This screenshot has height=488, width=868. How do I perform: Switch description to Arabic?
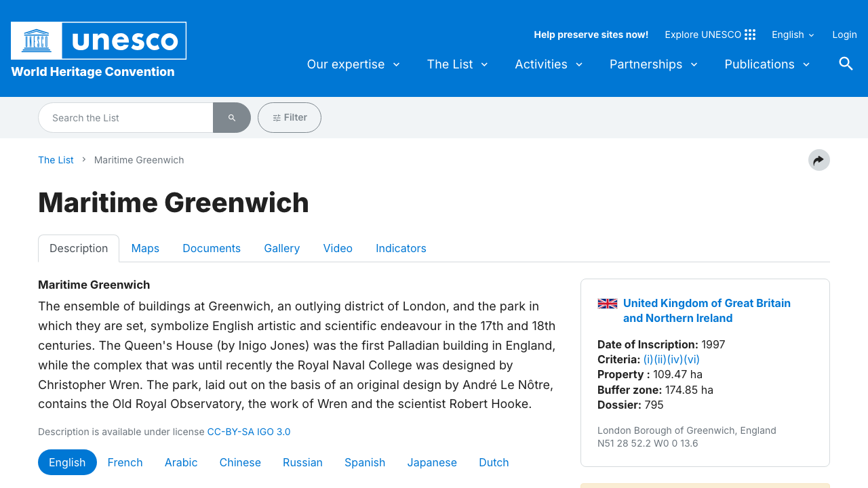(x=181, y=462)
